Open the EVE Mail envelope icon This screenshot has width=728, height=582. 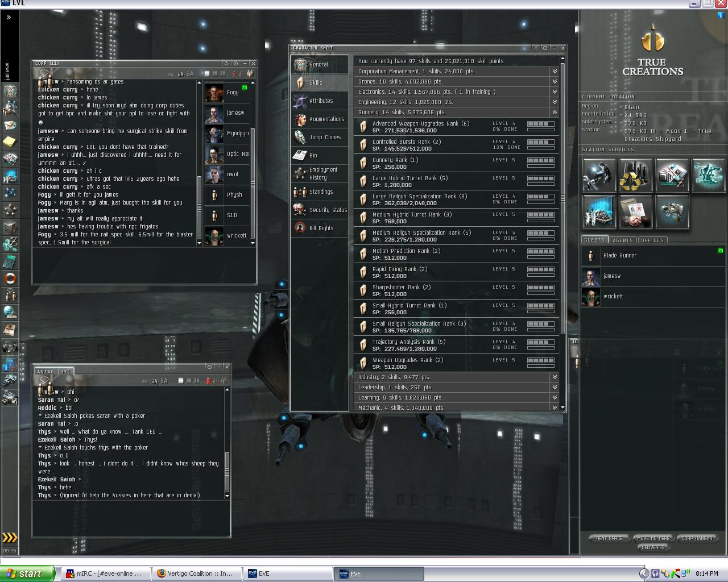pos(10,125)
